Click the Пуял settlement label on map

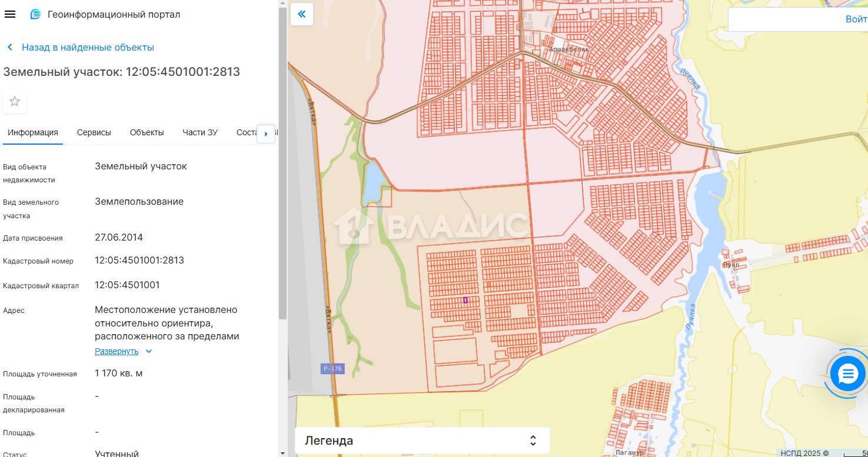pyautogui.click(x=731, y=265)
